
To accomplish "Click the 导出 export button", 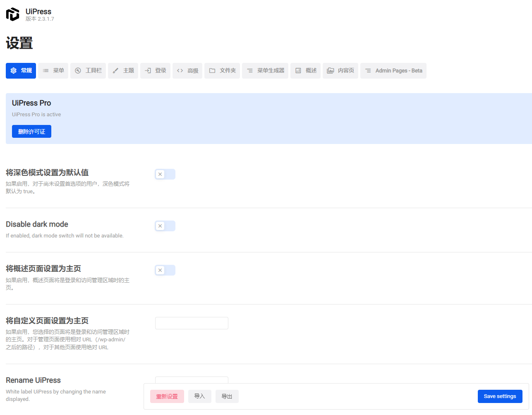I will (227, 396).
